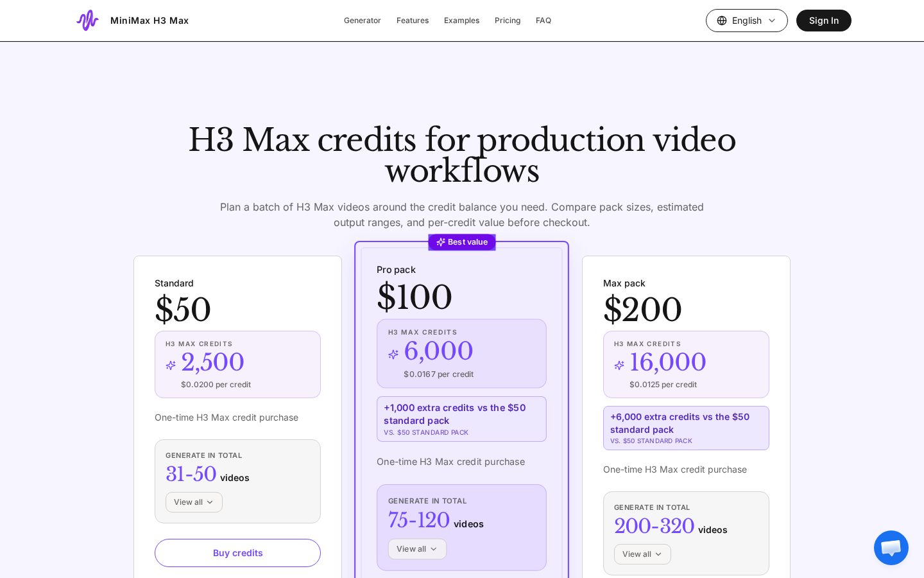Click sparkle icon beside 16,000 credits
This screenshot has width=924, height=578.
pyautogui.click(x=619, y=365)
